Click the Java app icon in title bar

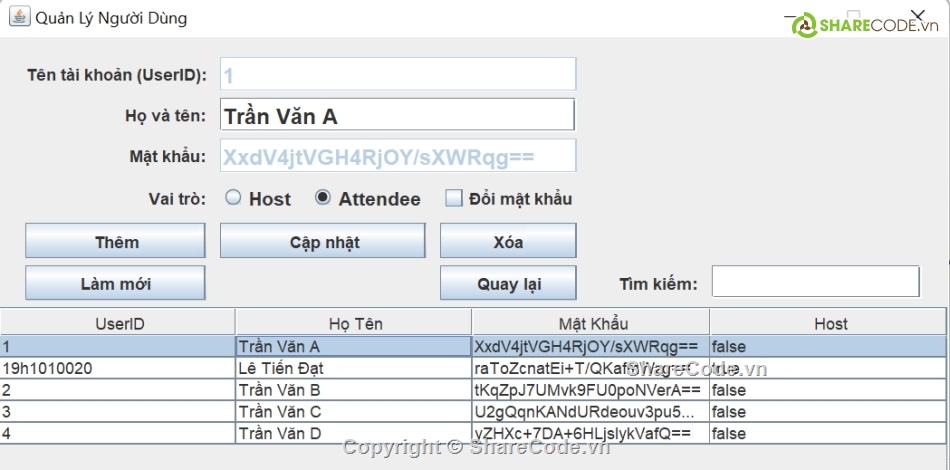tap(19, 18)
